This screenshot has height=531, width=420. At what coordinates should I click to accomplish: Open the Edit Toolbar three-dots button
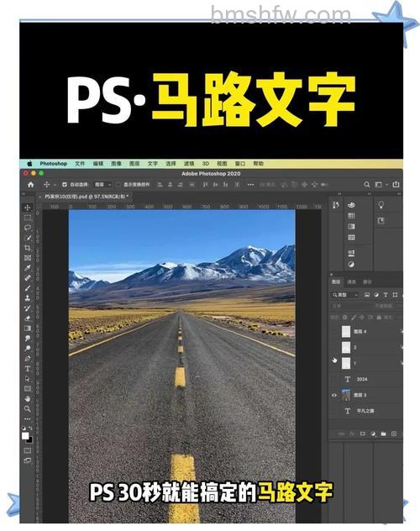pos(28,419)
